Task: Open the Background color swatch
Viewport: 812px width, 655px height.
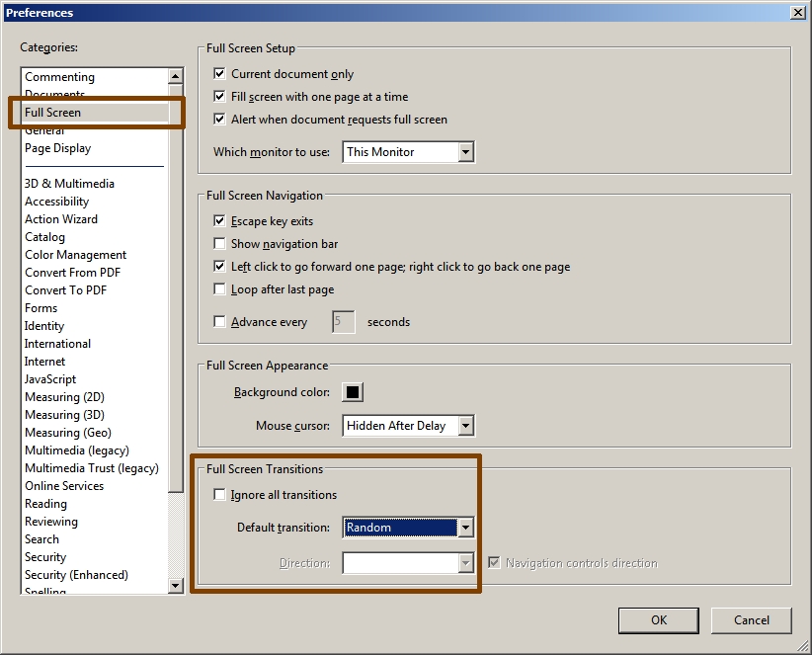Action: click(x=353, y=392)
